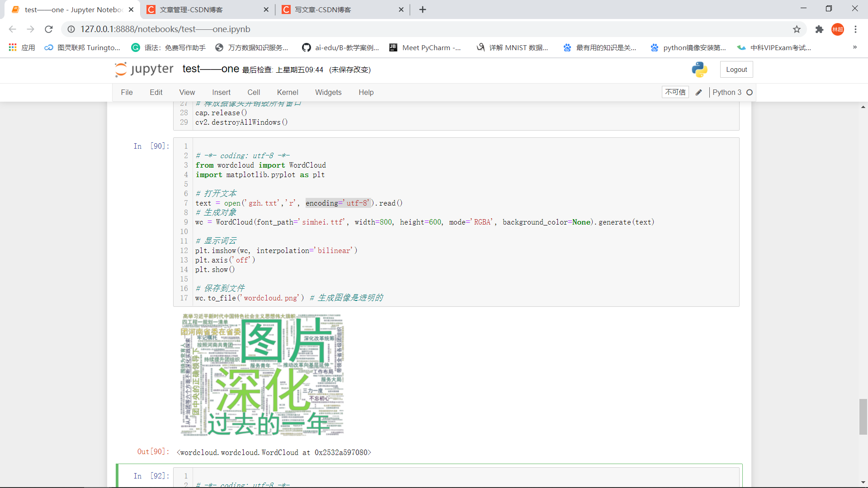Reload the notebook with the refresh icon

49,29
